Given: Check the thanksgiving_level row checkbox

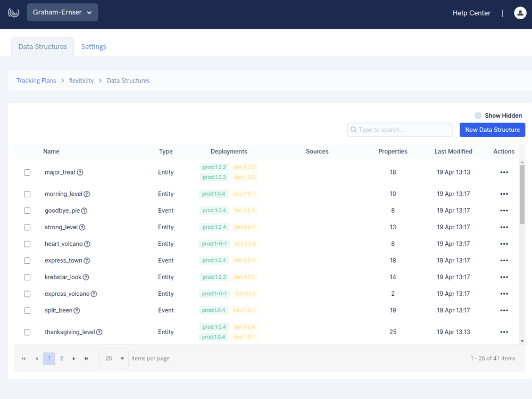Looking at the screenshot, I should 27,332.
